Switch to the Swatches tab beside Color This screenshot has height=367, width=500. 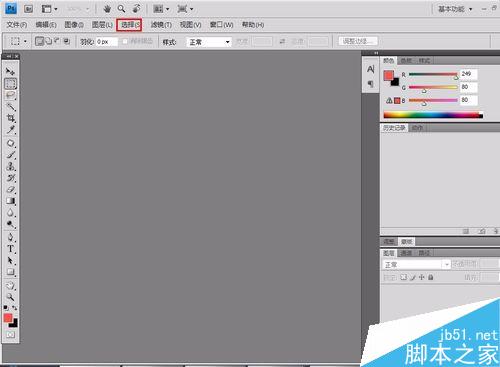[406, 60]
